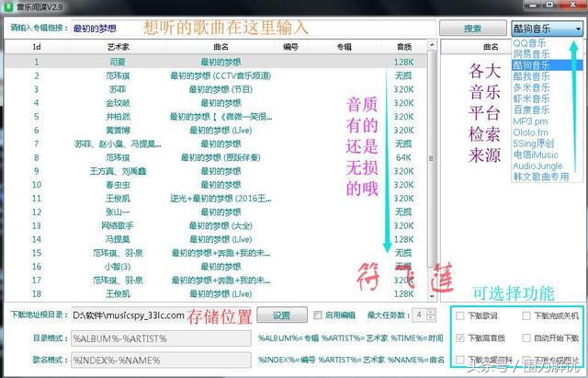Select the row with artist 张山一
Image resolution: width=588 pixels, height=378 pixels.
pos(216,212)
